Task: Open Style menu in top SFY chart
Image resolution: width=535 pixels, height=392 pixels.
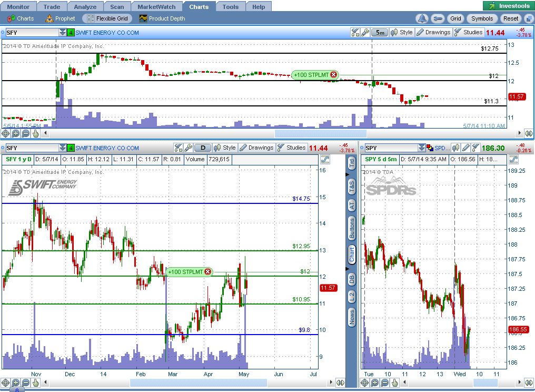Action: click(402, 33)
